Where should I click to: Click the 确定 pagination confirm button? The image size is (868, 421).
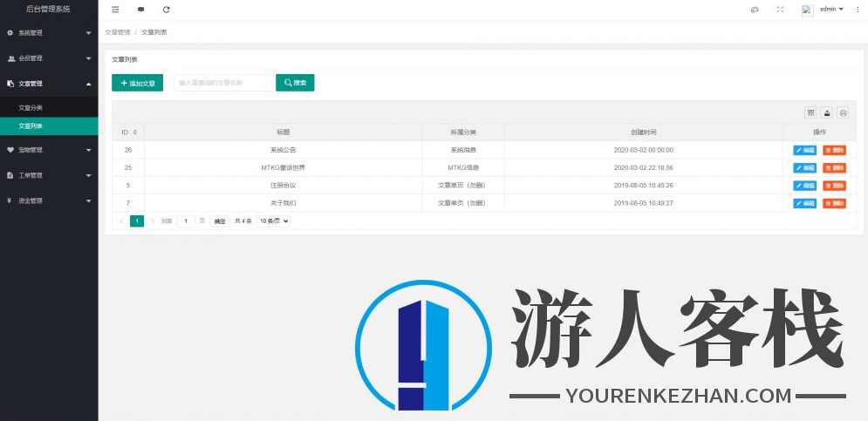[220, 221]
